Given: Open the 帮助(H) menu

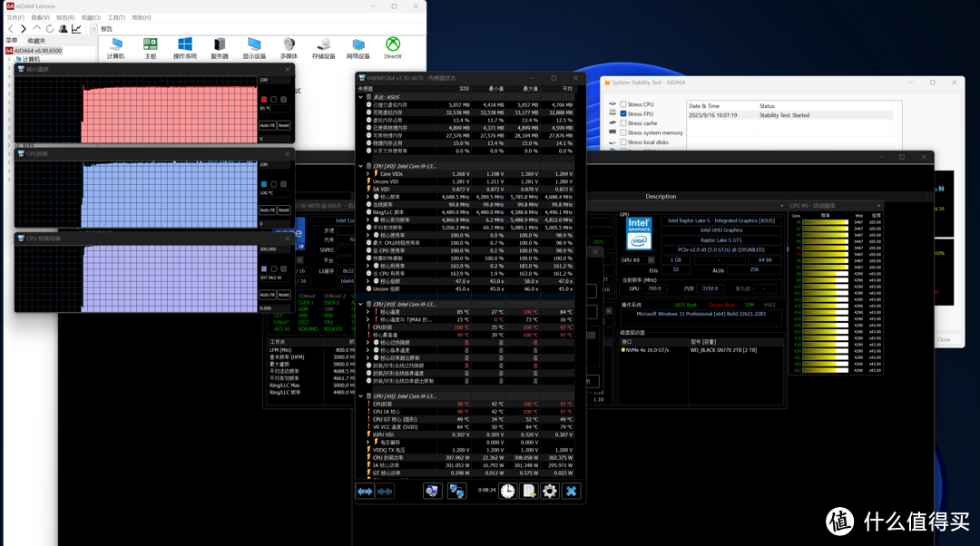Looking at the screenshot, I should point(142,17).
